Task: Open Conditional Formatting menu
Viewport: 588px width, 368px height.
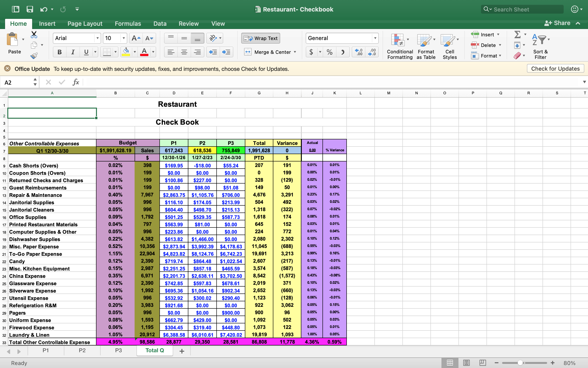Action: click(x=400, y=46)
